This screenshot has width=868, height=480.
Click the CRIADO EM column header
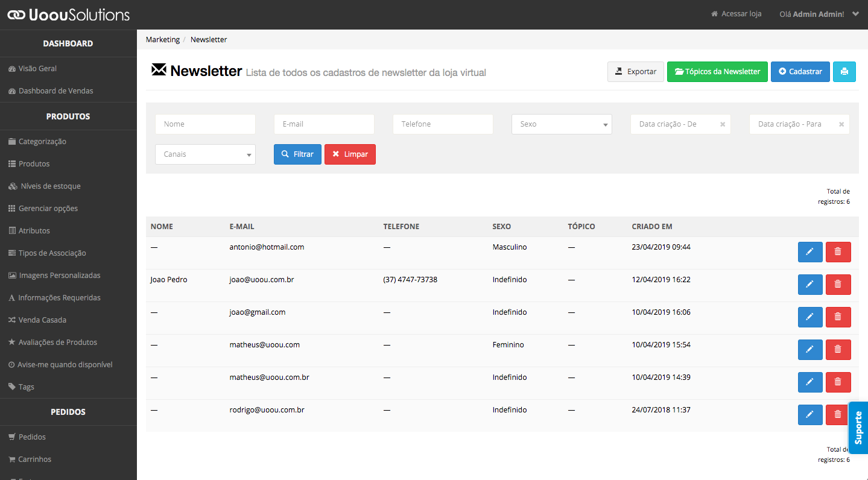(x=652, y=227)
